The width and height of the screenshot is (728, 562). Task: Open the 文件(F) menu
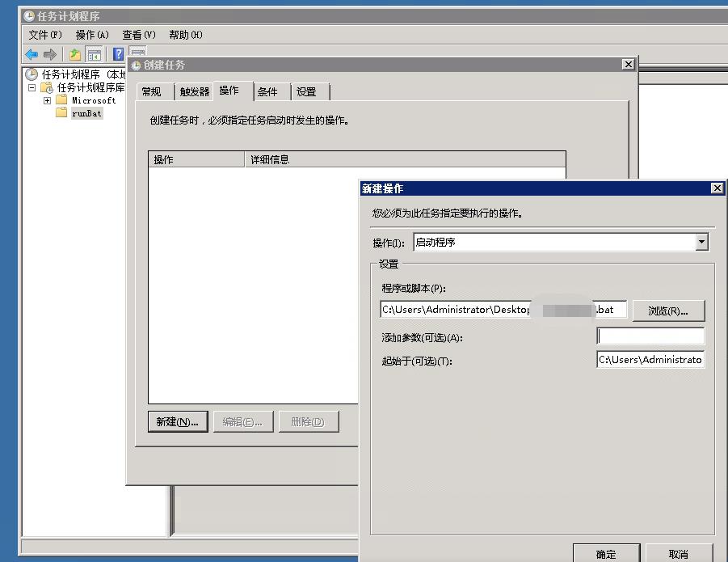click(45, 35)
